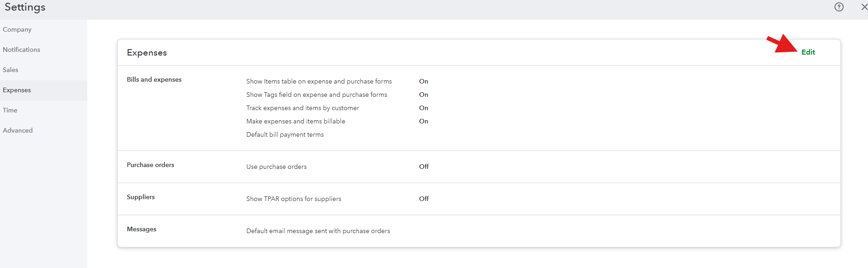Click Default email message for purchase orders
Image resolution: width=868 pixels, height=268 pixels.
click(318, 231)
